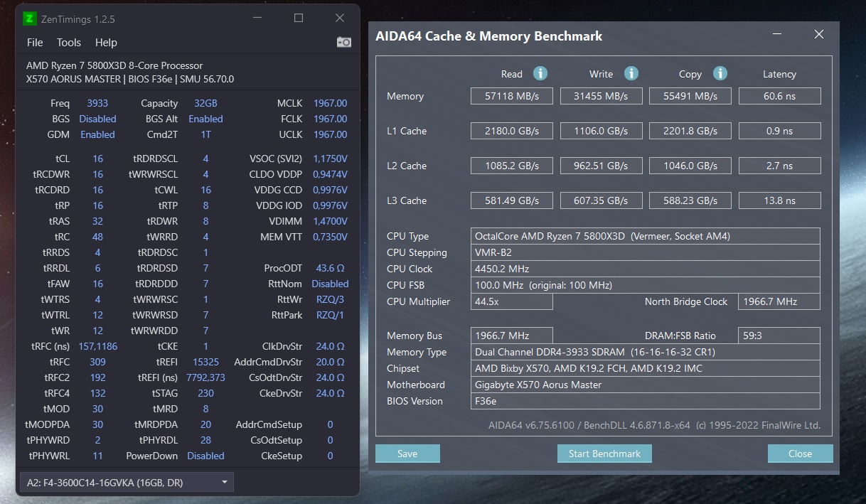Screen dimensions: 866x504
Task: Click the Memory Write value 31455 MB/s
Action: 602,96
